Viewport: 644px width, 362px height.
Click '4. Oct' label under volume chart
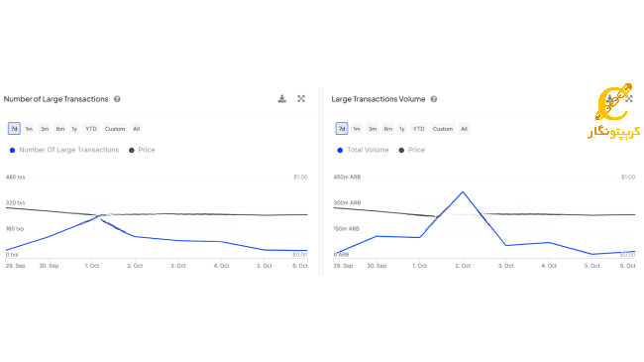(549, 266)
